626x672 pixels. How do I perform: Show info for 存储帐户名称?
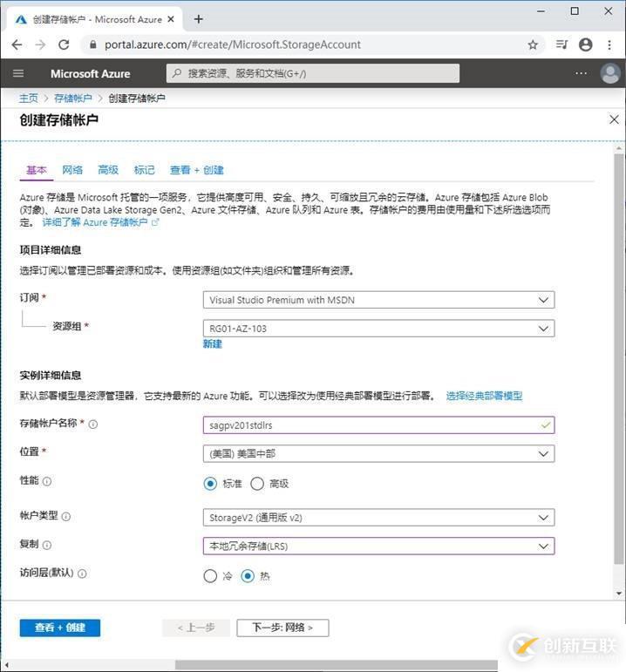click(93, 424)
